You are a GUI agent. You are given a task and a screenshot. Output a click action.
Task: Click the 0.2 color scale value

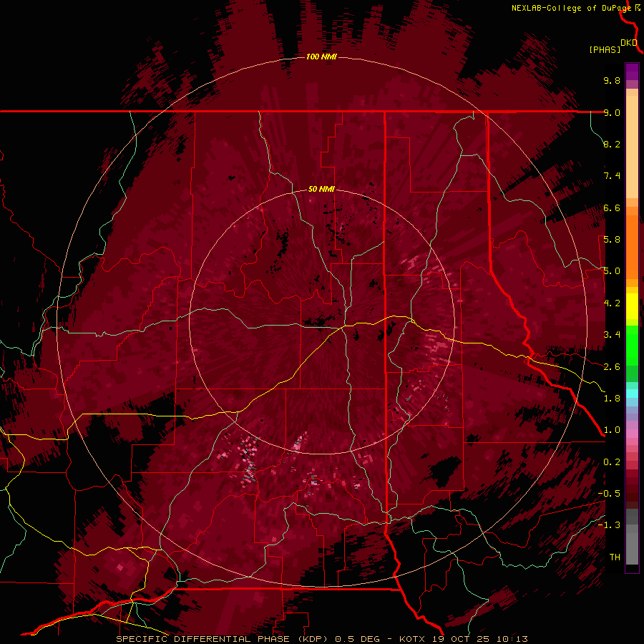[x=612, y=462]
